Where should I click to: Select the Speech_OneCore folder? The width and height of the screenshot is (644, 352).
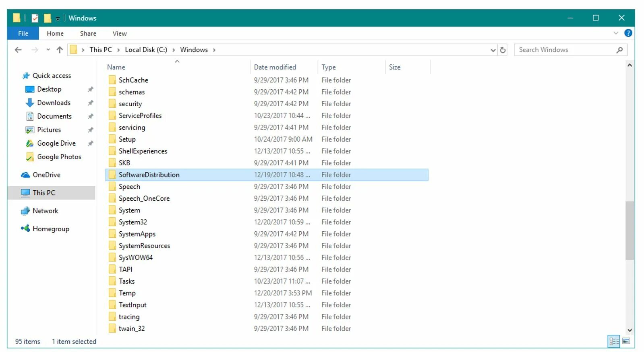[144, 199]
